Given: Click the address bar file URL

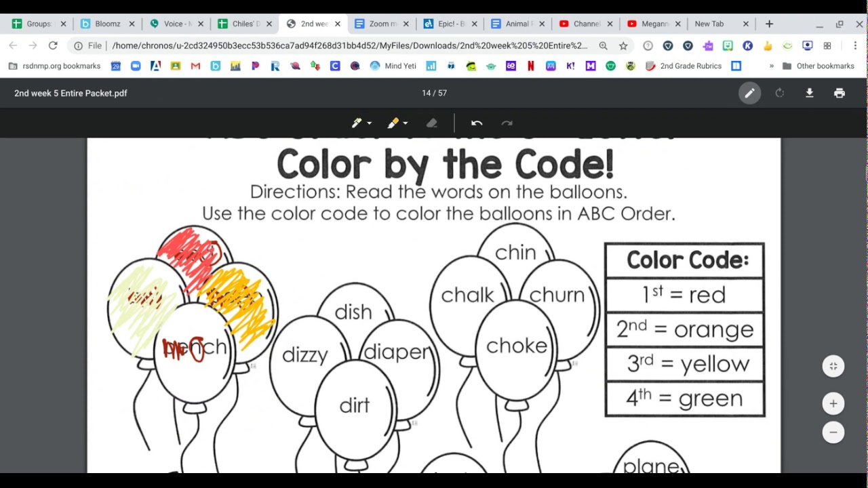Looking at the screenshot, I should tap(350, 45).
